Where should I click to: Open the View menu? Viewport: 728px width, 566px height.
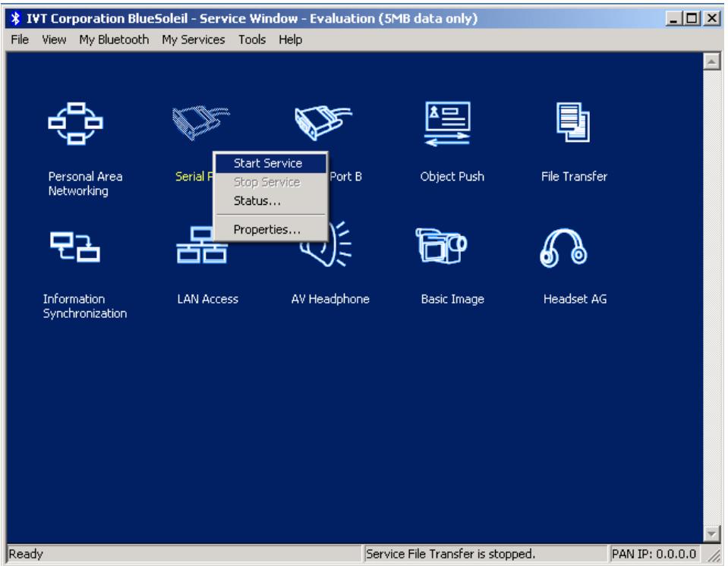click(54, 40)
